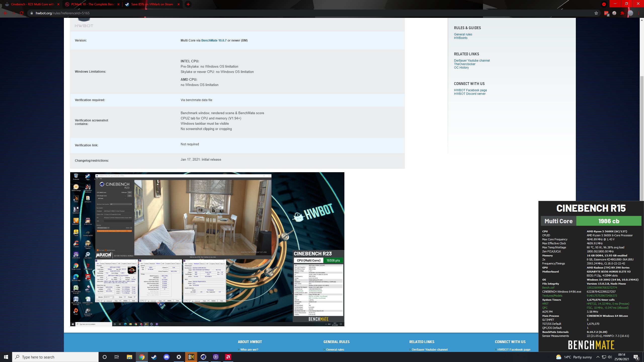This screenshot has height=362, width=644.
Task: Open network status tray icon
Action: 604,357
